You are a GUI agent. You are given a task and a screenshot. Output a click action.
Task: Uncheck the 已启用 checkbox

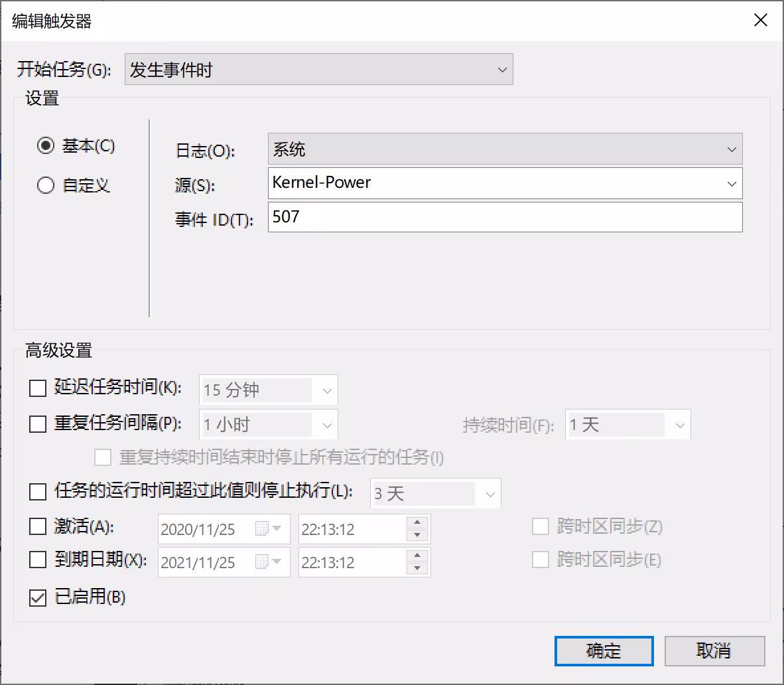pyautogui.click(x=38, y=597)
